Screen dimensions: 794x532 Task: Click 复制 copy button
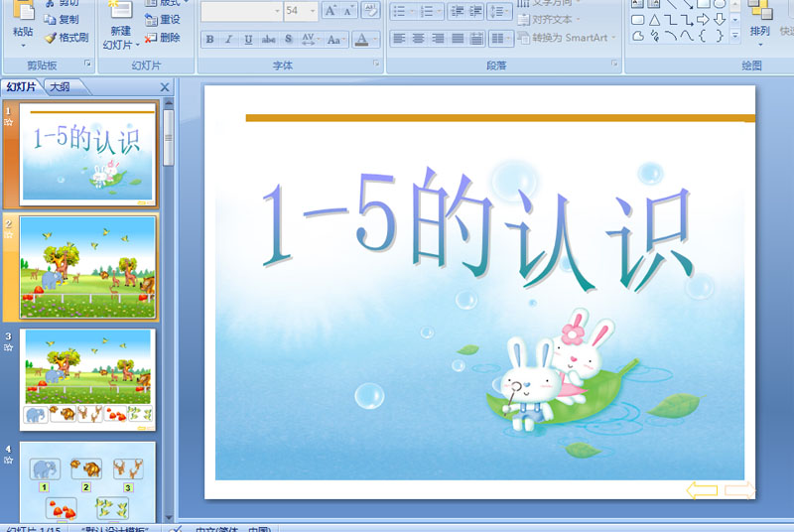pos(62,20)
